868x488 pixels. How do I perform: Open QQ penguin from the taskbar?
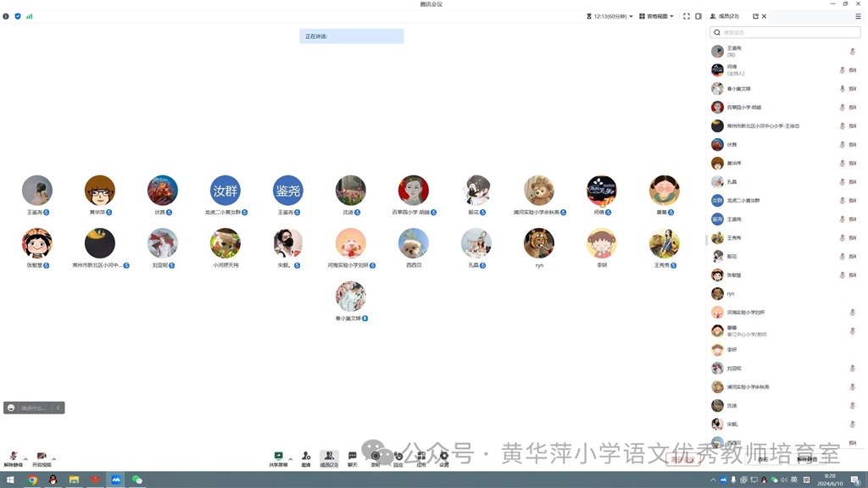(x=53, y=480)
